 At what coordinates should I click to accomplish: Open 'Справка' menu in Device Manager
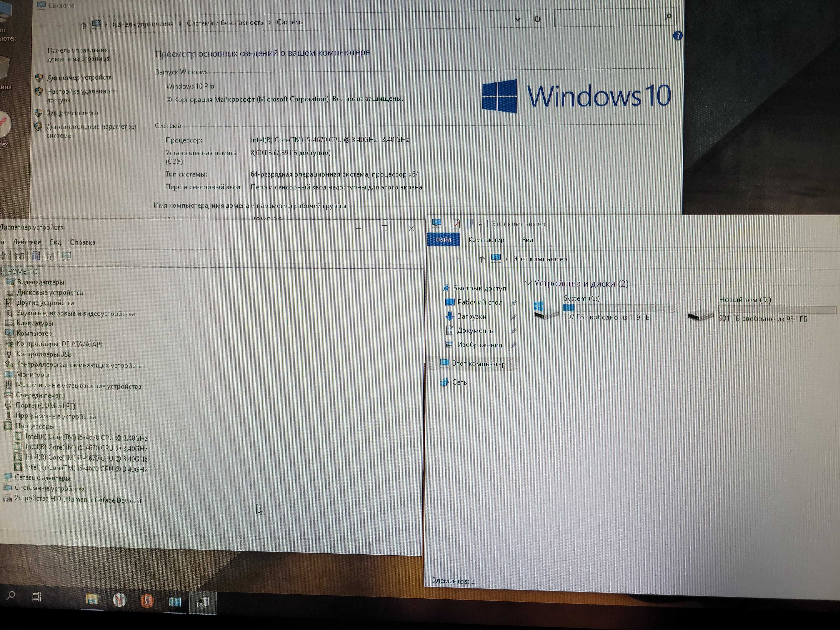coord(82,242)
